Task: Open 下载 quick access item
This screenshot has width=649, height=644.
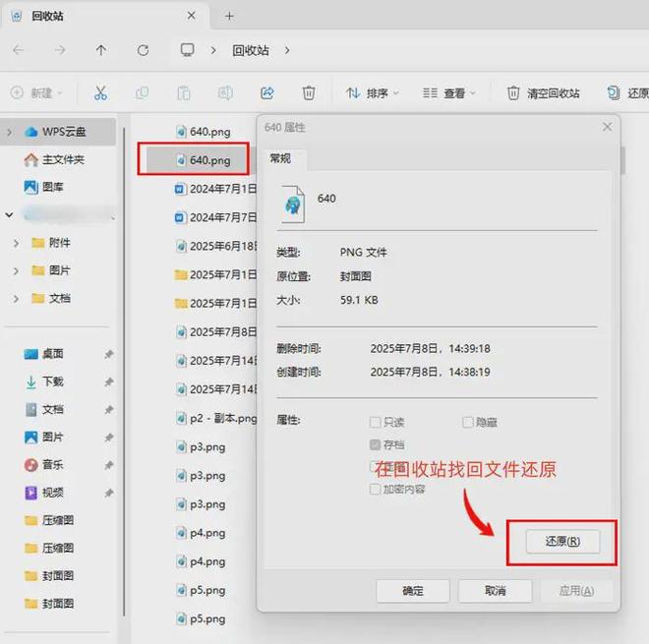Action: [x=44, y=381]
